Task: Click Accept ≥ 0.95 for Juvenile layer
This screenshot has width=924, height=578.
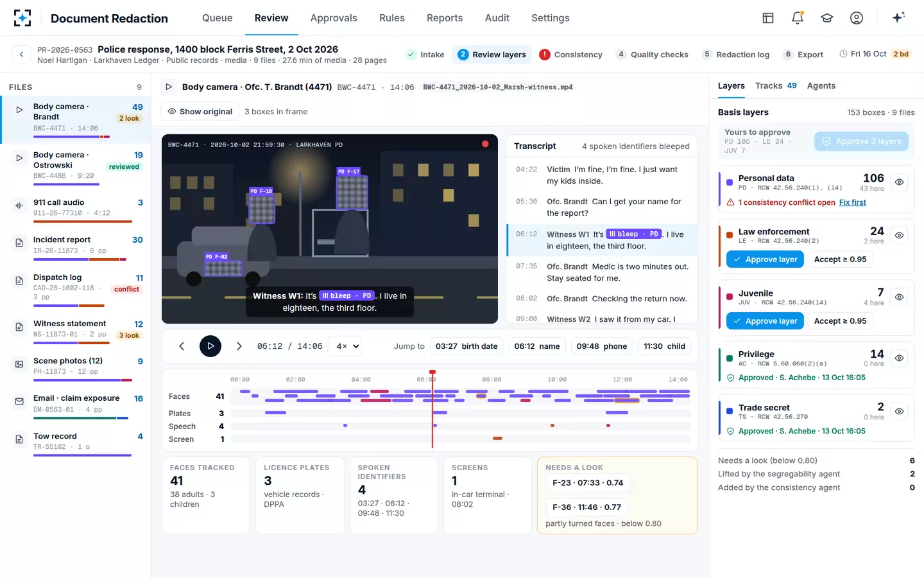Action: (840, 321)
